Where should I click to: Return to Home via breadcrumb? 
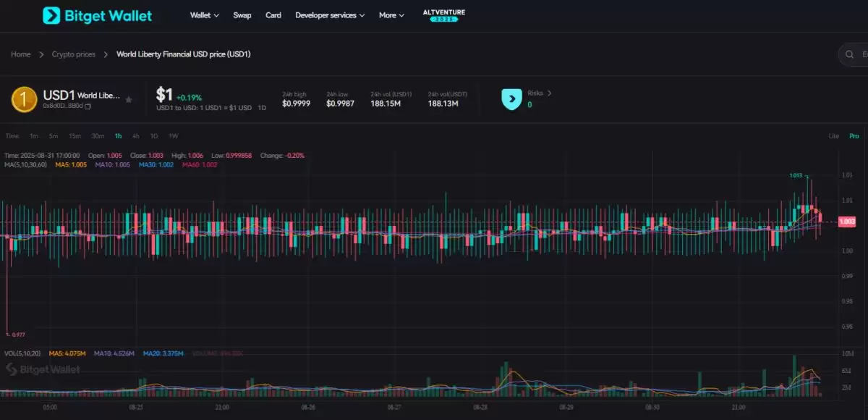coord(20,54)
